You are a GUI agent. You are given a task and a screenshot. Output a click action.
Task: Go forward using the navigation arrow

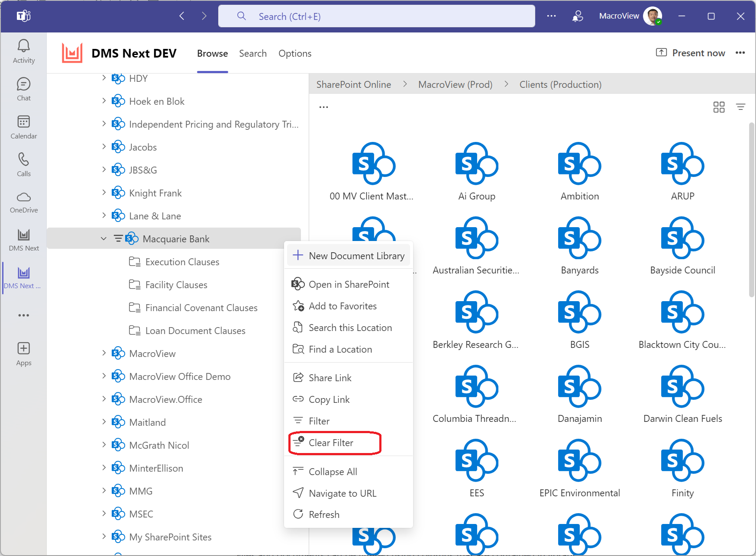click(204, 16)
